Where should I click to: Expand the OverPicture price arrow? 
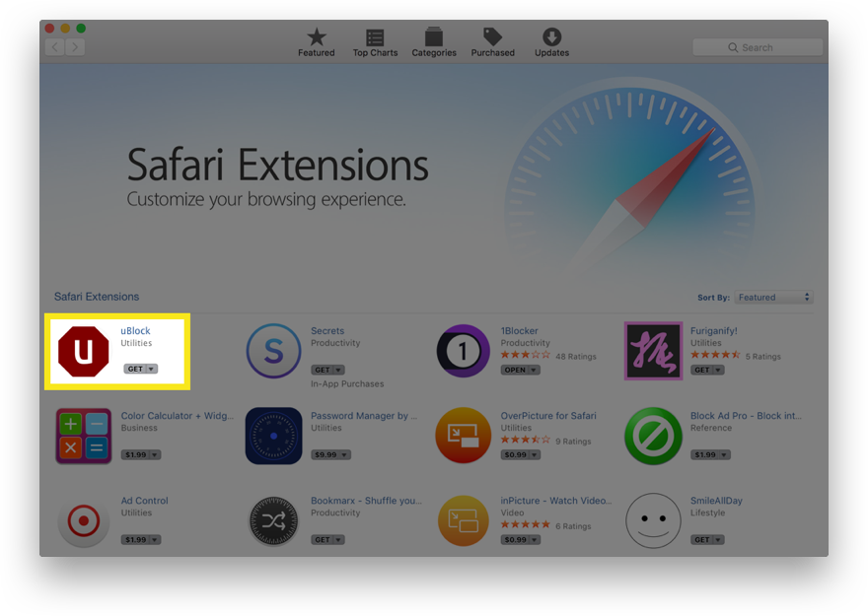(535, 455)
